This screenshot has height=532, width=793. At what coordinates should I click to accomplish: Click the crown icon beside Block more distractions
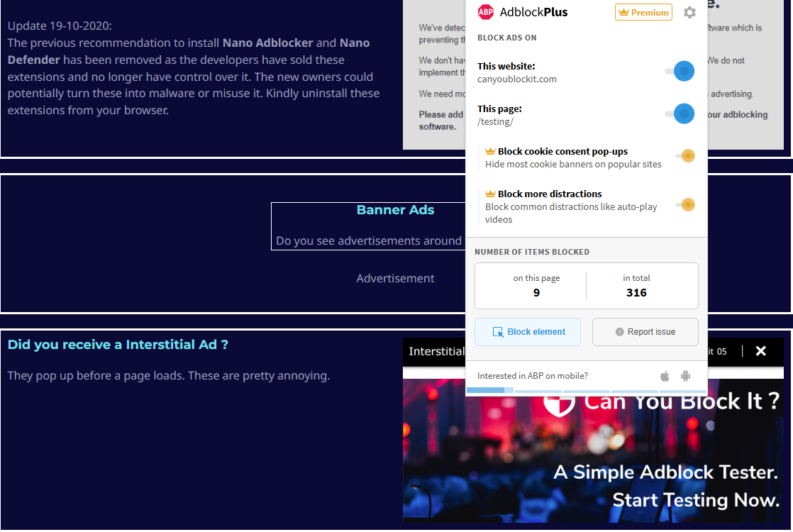(490, 194)
